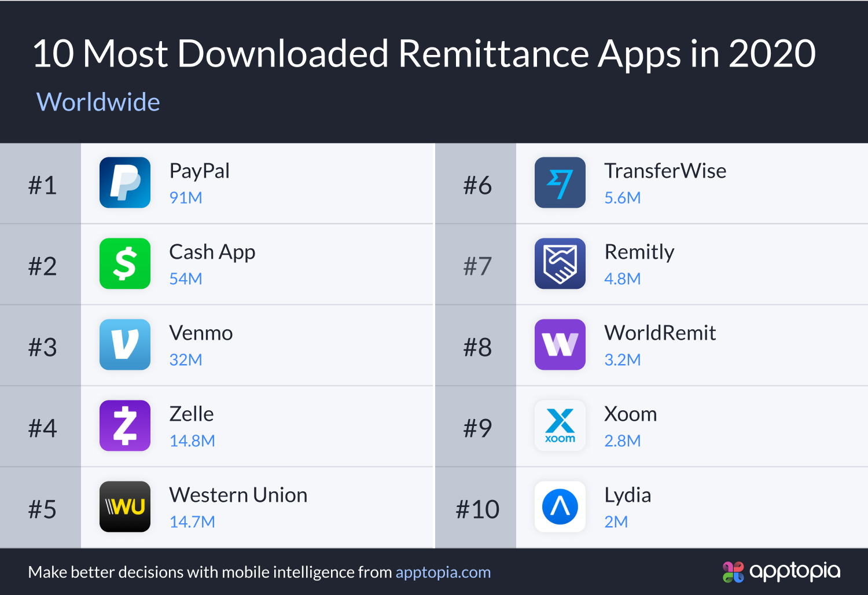
Task: Click the WorldRemit purple W icon
Action: pyautogui.click(x=560, y=344)
